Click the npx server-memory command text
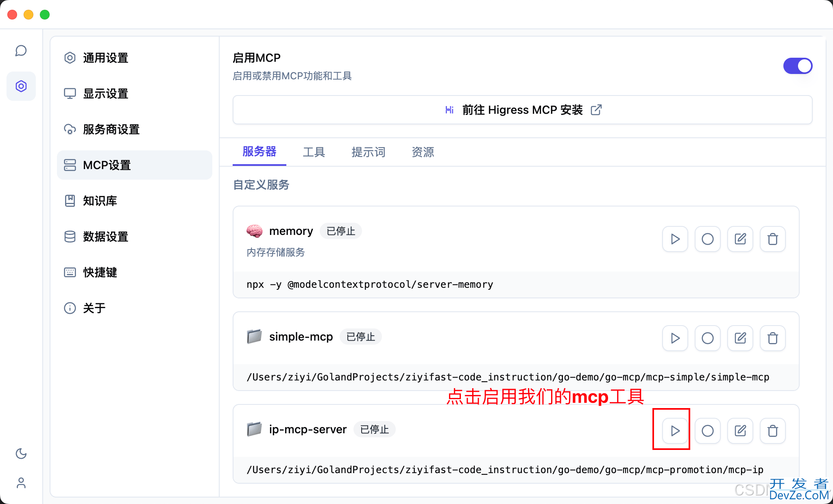 [370, 285]
